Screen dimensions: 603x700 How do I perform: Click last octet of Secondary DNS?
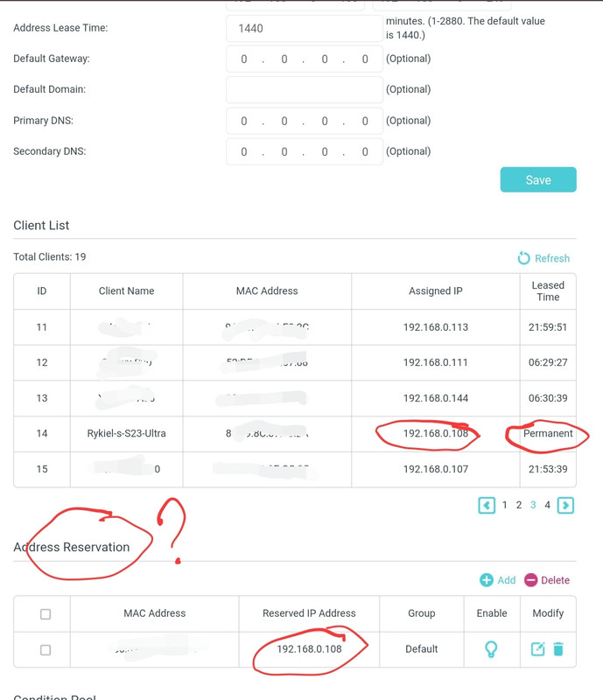(x=365, y=151)
